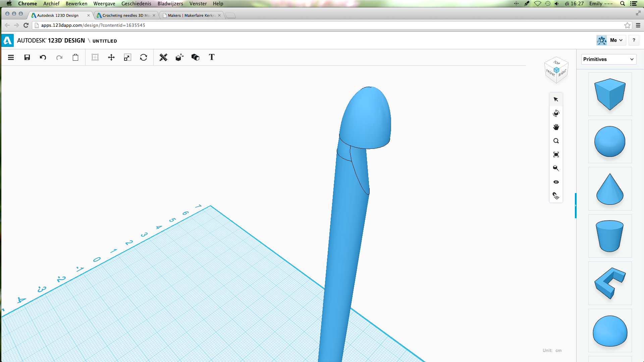Screen dimensions: 644x362
Task: Open the Text tool
Action: 212,57
